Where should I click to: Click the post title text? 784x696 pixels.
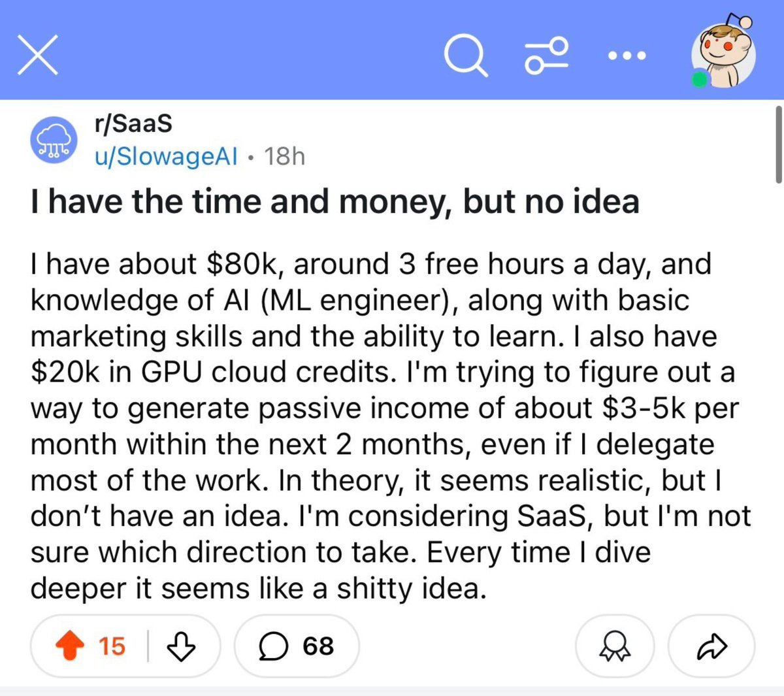pos(335,201)
